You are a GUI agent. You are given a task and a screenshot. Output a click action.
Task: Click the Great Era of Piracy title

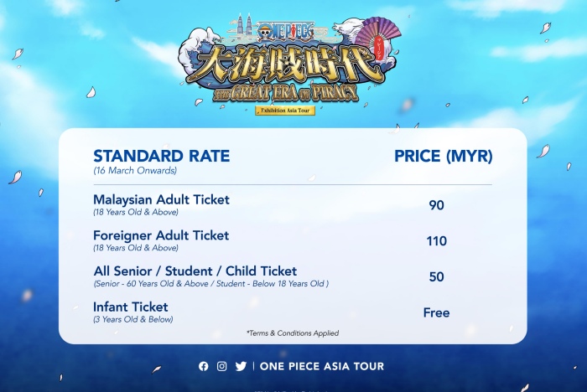285,92
